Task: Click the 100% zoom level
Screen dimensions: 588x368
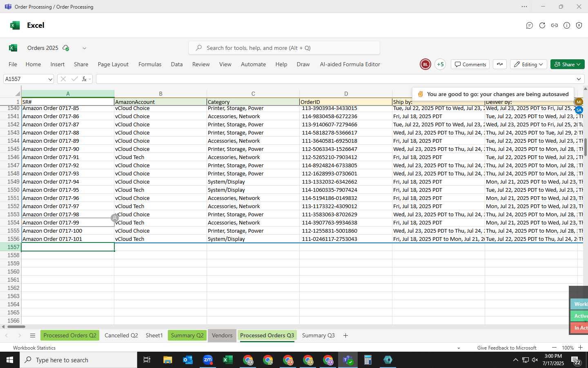Action: click(568, 348)
